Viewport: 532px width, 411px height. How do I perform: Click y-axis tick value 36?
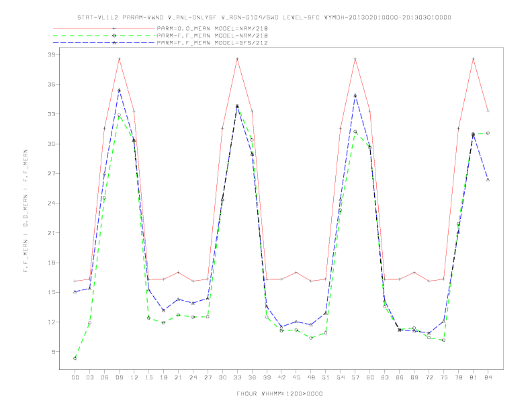51,85
